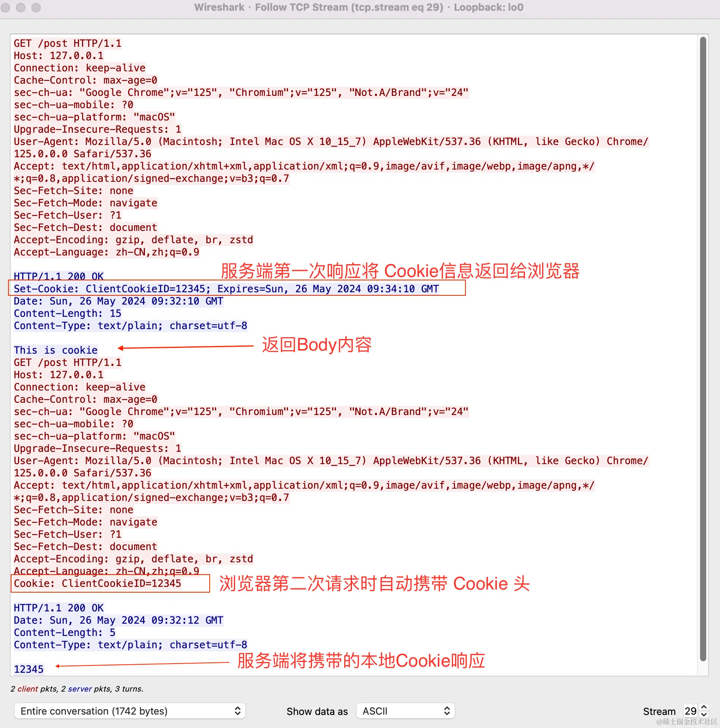The width and height of the screenshot is (720, 728).
Task: Click the Stream number field showing 29
Action: pyautogui.click(x=691, y=711)
